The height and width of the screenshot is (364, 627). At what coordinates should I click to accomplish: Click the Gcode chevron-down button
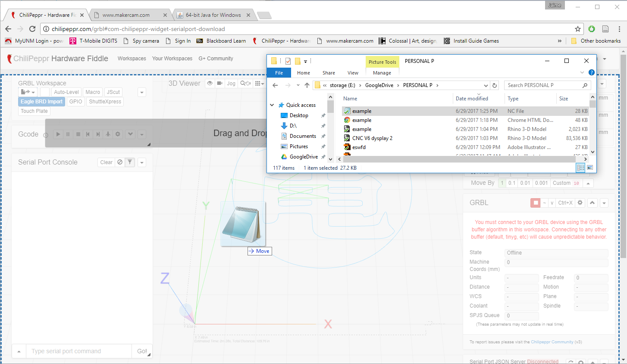pos(130,134)
